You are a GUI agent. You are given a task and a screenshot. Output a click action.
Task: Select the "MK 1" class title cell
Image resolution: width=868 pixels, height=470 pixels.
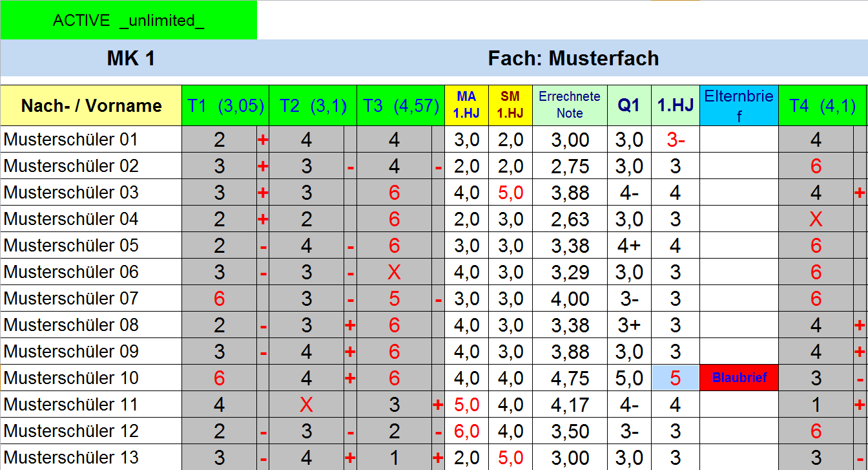pyautogui.click(x=131, y=59)
